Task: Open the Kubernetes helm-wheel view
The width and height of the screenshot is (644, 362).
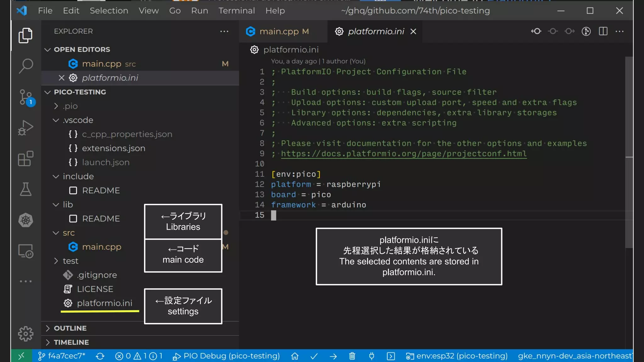Action: point(25,220)
